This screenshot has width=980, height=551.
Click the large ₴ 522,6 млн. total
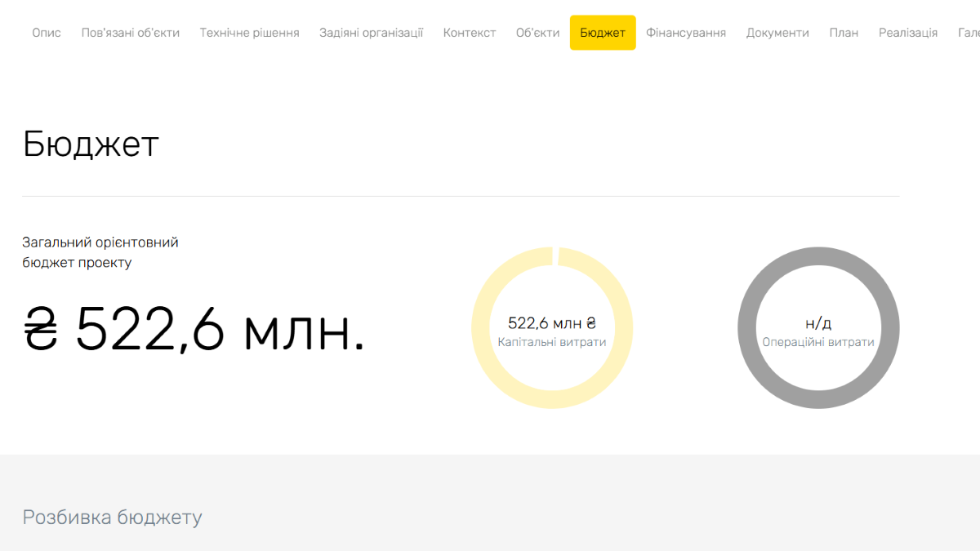point(194,330)
